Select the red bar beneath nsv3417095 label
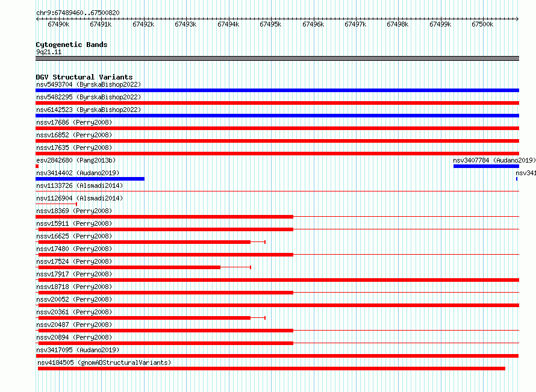This screenshot has height=392, width=536. click(277, 356)
